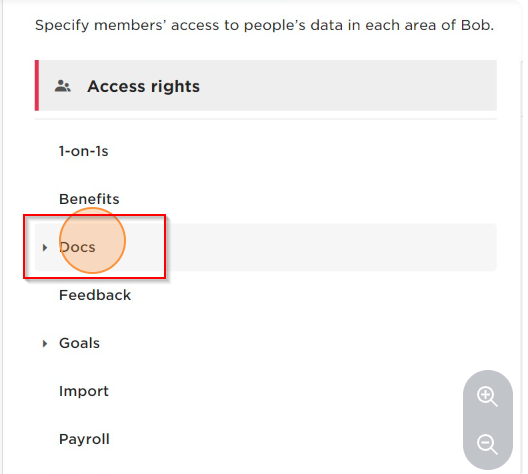This screenshot has width=528, height=474.
Task: Click gray pill between the zoom icons
Action: pos(488,420)
